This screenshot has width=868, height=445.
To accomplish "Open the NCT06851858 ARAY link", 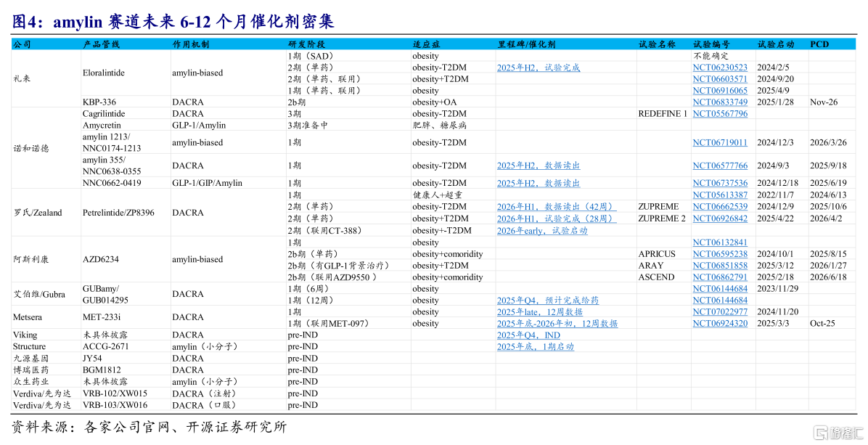I will pos(720,266).
